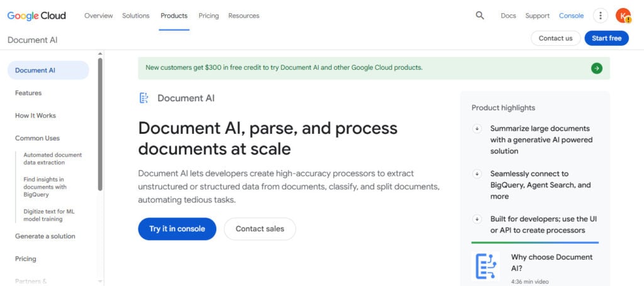Open the Support link
Screen dimensions: 644x286
(537, 16)
